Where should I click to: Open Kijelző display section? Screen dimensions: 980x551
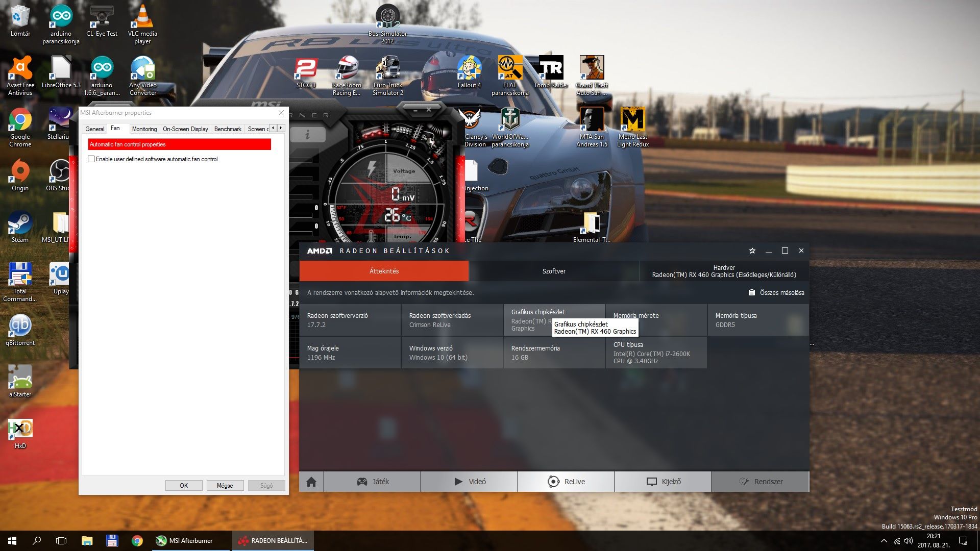coord(664,482)
